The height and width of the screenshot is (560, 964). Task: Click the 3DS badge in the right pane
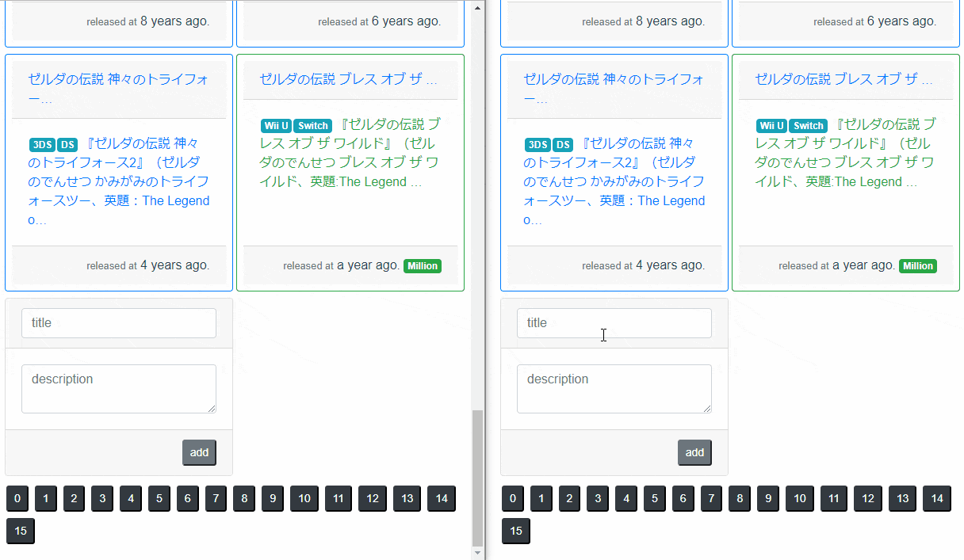pyautogui.click(x=537, y=144)
